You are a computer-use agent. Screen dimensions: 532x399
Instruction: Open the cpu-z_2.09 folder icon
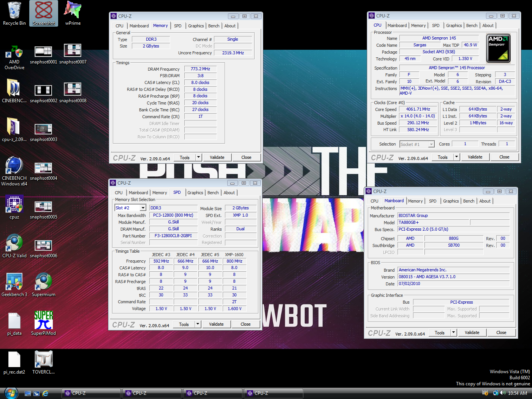point(14,130)
